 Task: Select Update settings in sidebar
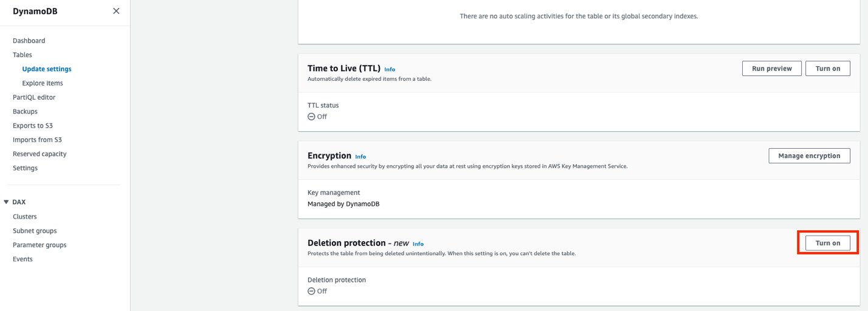(x=47, y=69)
